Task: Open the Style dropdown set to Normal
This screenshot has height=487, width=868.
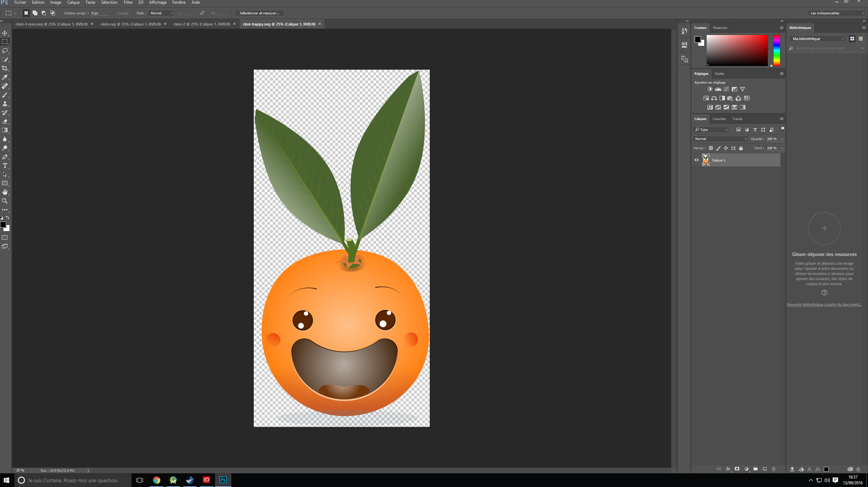Action: (x=162, y=13)
